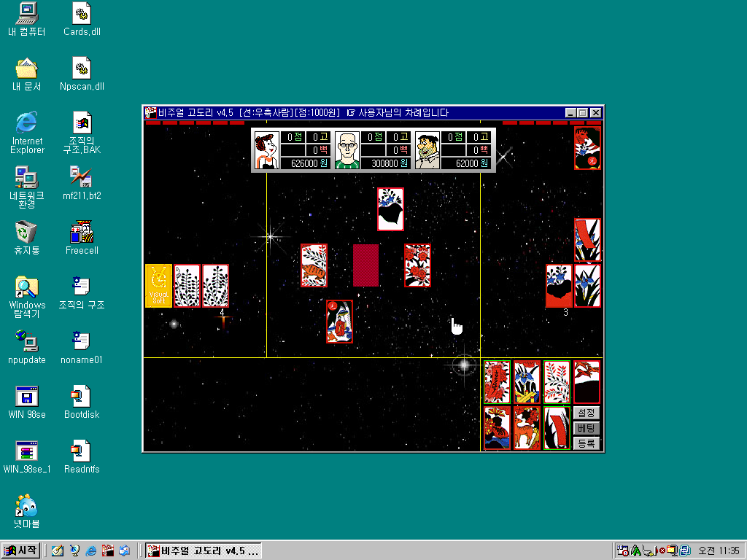This screenshot has height=560, width=747.
Task: Play the peony ribbon card from hand
Action: 497,382
